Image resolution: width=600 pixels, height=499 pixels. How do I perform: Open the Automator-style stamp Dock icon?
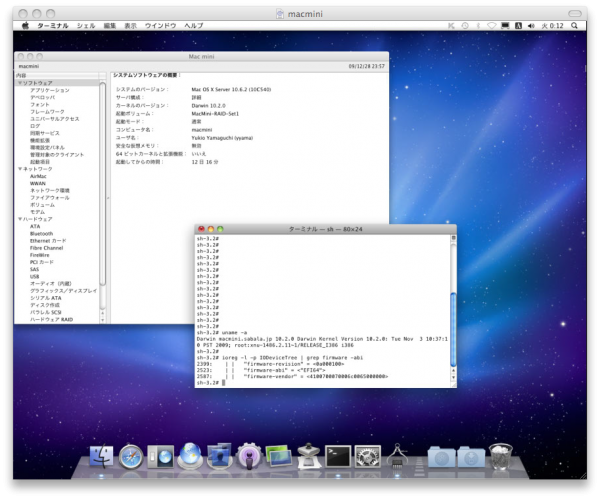click(308, 456)
